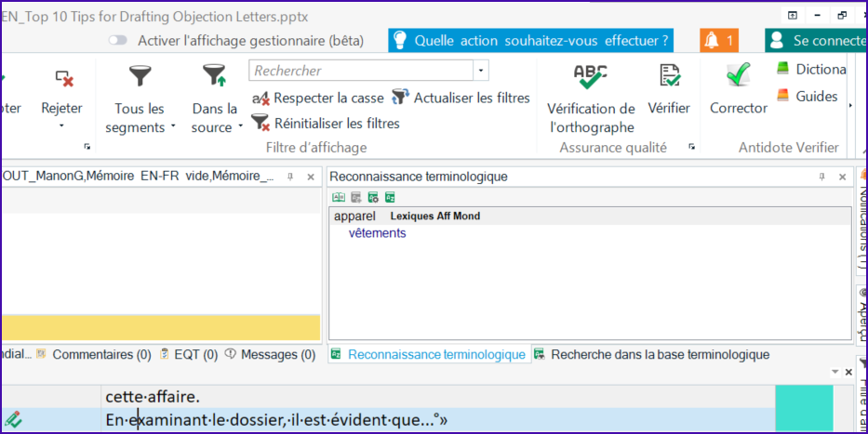Screen dimensions: 868x434
Task: Toggle Activer l'affichage gestionnaire (bêta) switch
Action: click(117, 40)
